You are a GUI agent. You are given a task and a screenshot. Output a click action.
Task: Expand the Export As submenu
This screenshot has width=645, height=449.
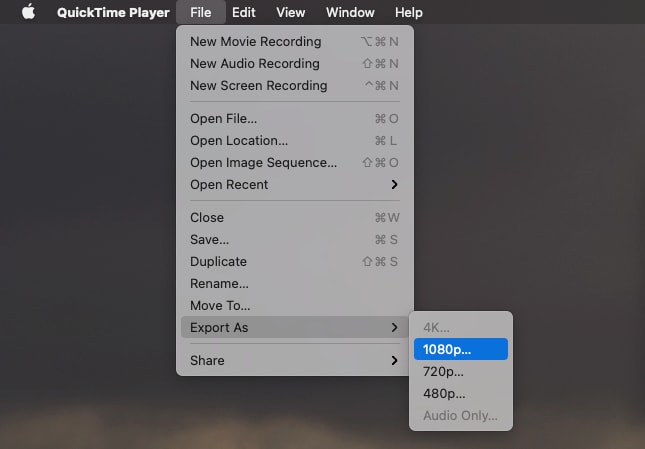pos(295,328)
